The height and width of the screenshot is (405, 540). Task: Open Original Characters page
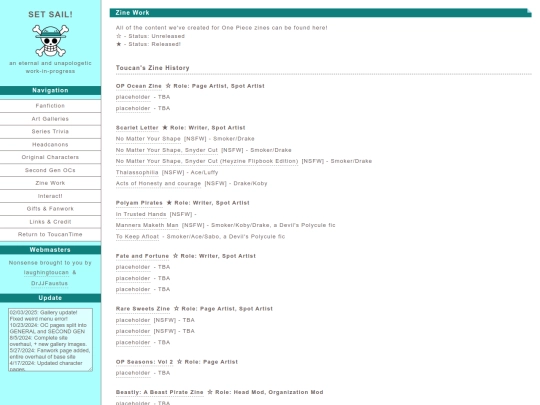tap(50, 157)
